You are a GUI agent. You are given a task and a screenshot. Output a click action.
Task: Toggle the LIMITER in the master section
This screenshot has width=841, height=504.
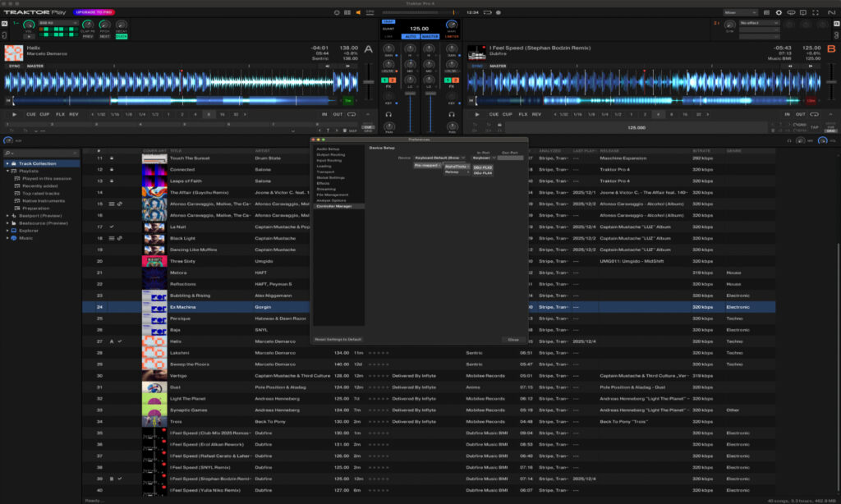tap(450, 36)
